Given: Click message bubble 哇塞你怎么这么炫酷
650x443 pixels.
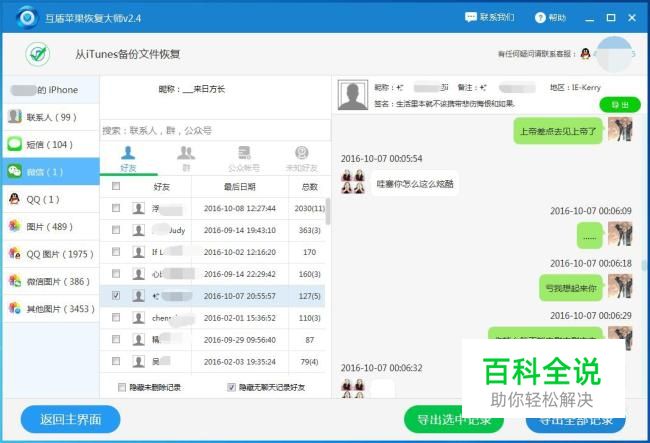Looking at the screenshot, I should (415, 184).
